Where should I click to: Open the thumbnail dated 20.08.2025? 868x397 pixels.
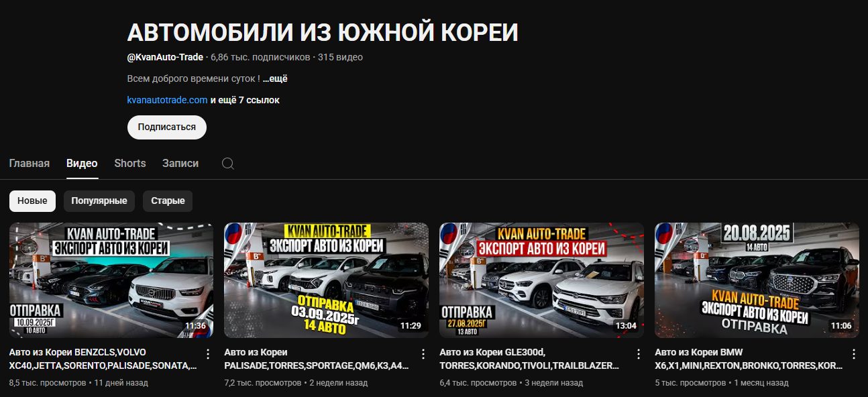click(x=757, y=280)
